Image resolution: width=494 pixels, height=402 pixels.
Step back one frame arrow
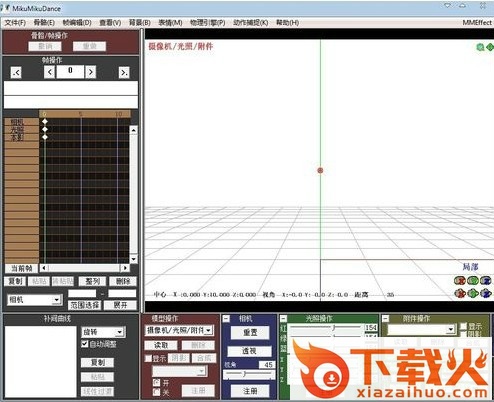tap(49, 72)
